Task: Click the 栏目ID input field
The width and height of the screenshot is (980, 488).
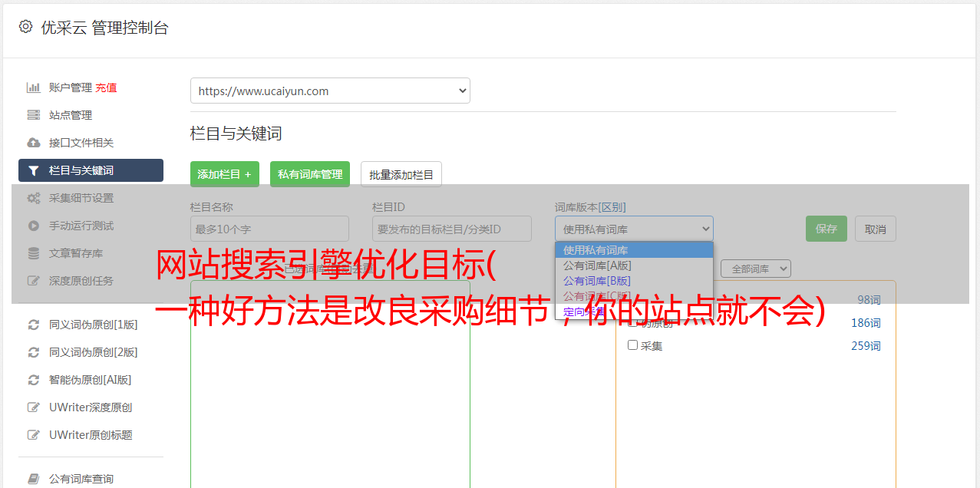Action: coord(452,229)
